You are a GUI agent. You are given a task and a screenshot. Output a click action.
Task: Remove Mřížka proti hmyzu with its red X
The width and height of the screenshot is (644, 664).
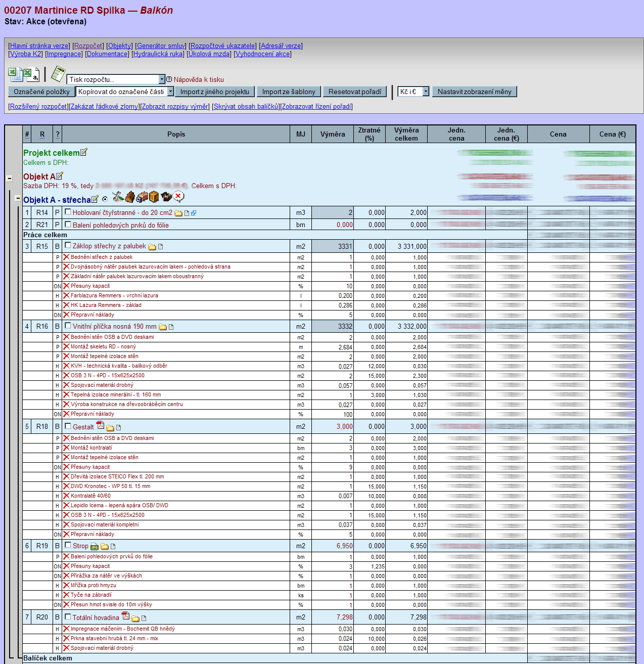point(66,586)
